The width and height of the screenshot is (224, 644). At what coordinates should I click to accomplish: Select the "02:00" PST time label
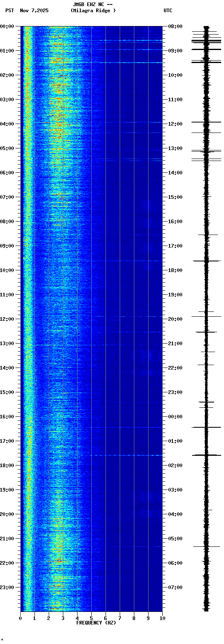pyautogui.click(x=7, y=75)
